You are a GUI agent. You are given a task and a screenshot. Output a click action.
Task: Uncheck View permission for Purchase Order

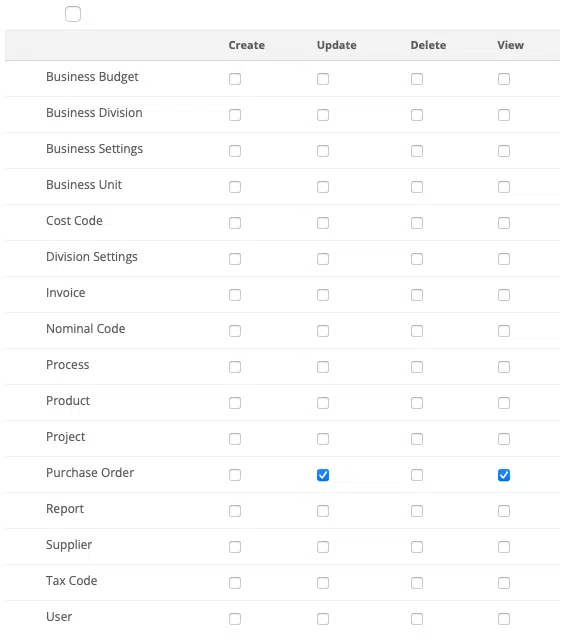click(504, 475)
